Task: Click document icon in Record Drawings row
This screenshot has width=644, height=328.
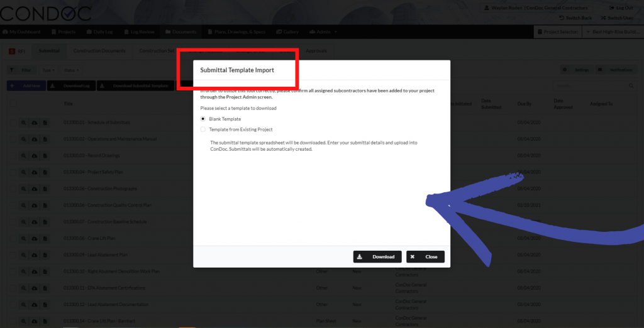Action: pos(45,156)
